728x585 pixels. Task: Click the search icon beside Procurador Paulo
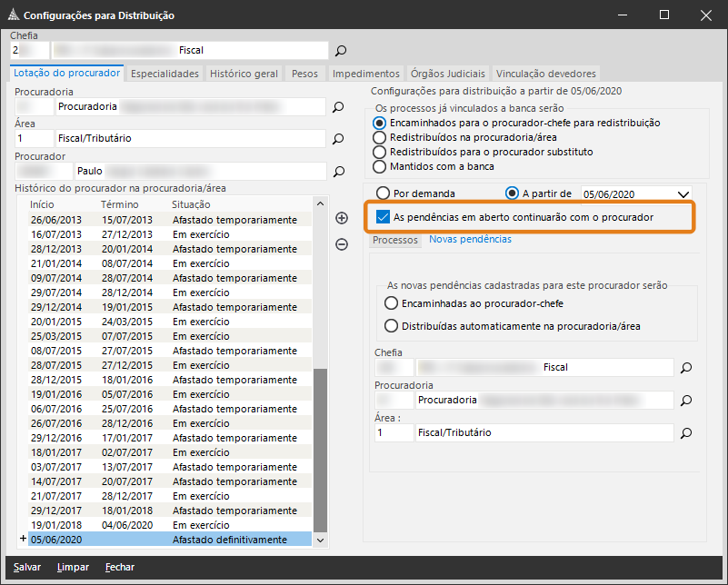(338, 171)
